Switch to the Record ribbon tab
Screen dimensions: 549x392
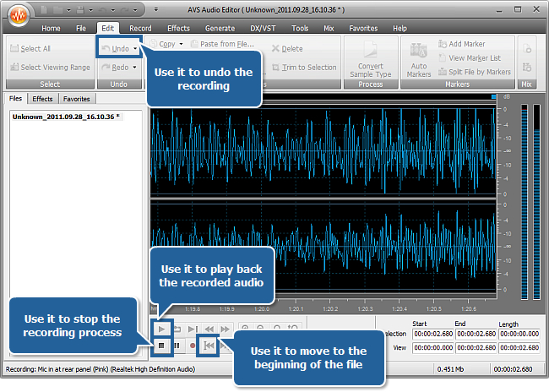click(140, 29)
